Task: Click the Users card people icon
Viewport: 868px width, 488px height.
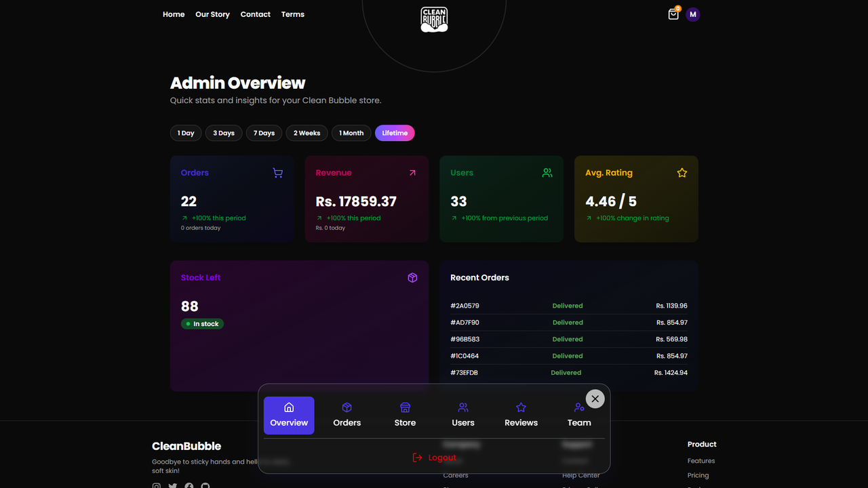Action: point(547,173)
